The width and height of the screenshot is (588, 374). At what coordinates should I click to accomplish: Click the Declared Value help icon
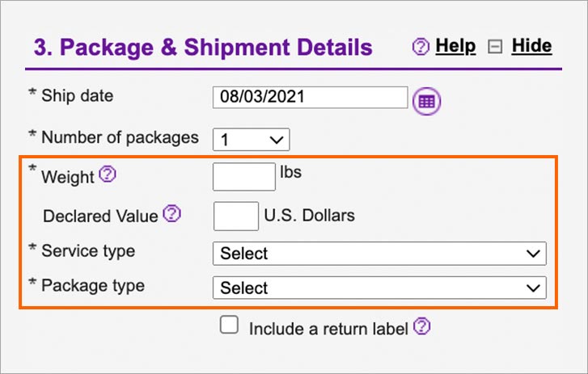172,213
